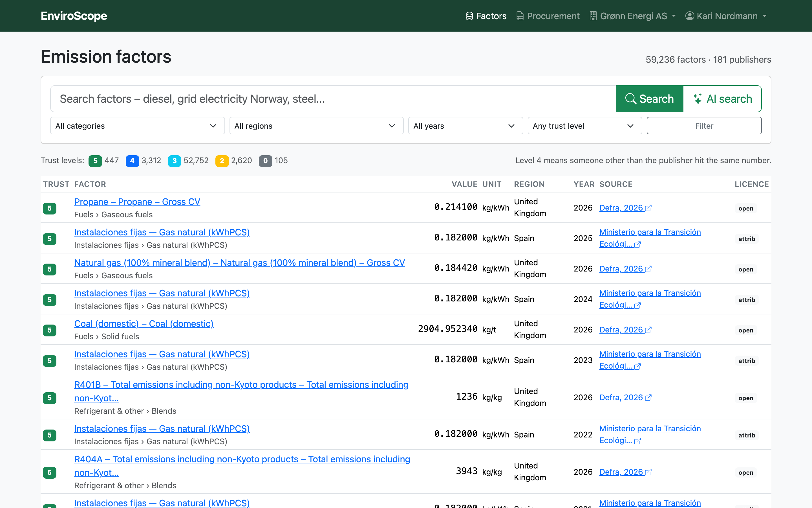Click the green Search button
Screen dimensions: 812x508
pos(649,99)
